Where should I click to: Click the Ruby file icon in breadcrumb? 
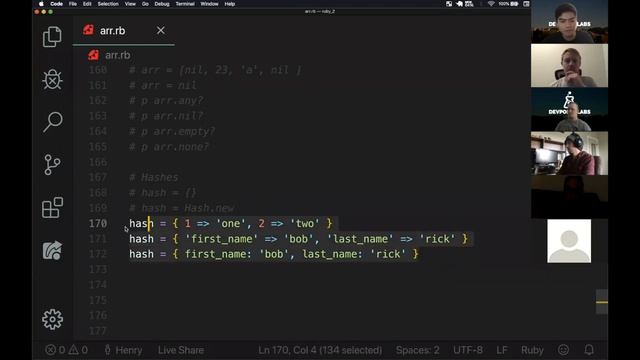pos(93,55)
